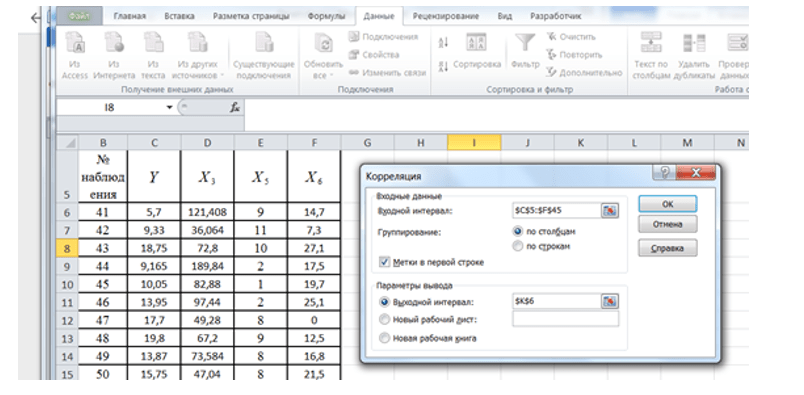Click OK in Корреляция dialog
This screenshot has height=395, width=804.
tap(667, 204)
